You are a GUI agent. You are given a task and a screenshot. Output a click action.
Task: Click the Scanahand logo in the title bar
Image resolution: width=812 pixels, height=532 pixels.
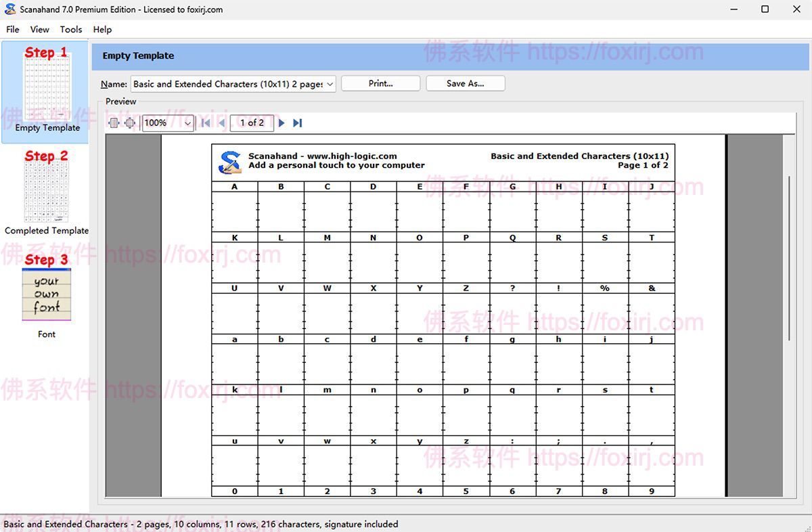(x=9, y=9)
